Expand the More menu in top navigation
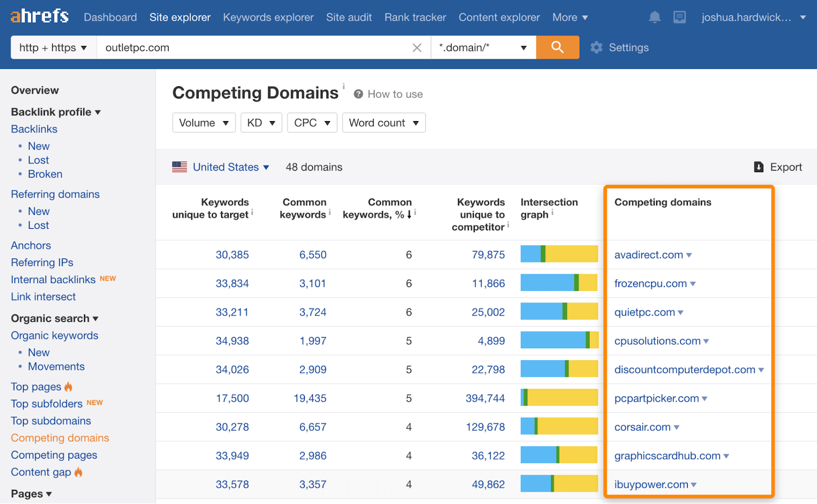The height and width of the screenshot is (504, 817). [570, 17]
